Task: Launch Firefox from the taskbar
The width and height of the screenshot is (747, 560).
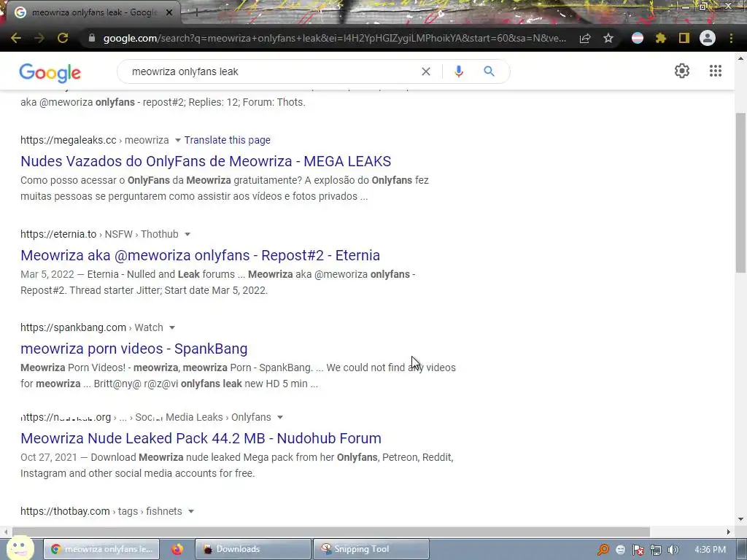Action: [177, 549]
